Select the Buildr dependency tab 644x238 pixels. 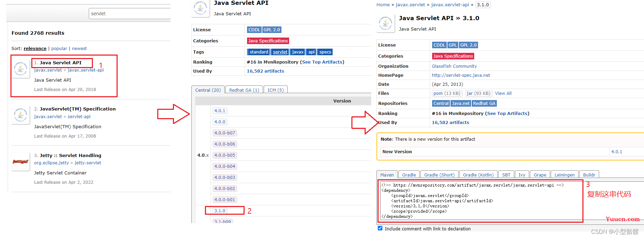tap(589, 175)
